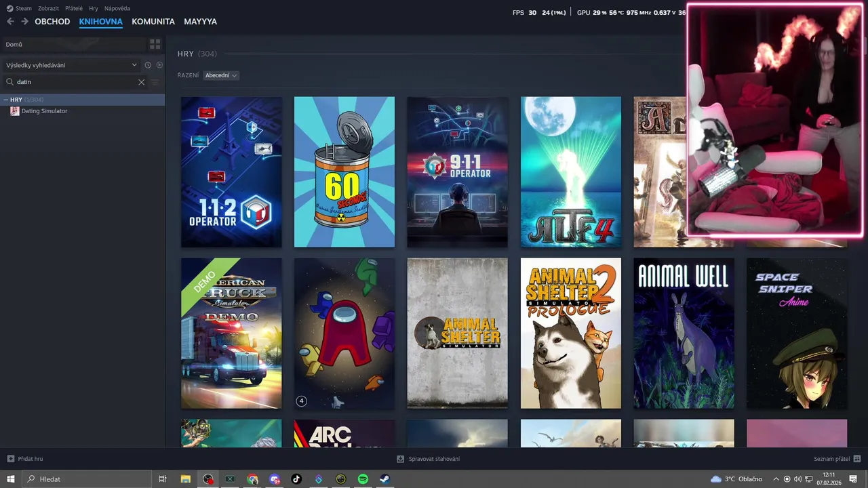Open Spravovat stahování downloads manager
This screenshot has height=488, width=868.
pyautogui.click(x=429, y=459)
